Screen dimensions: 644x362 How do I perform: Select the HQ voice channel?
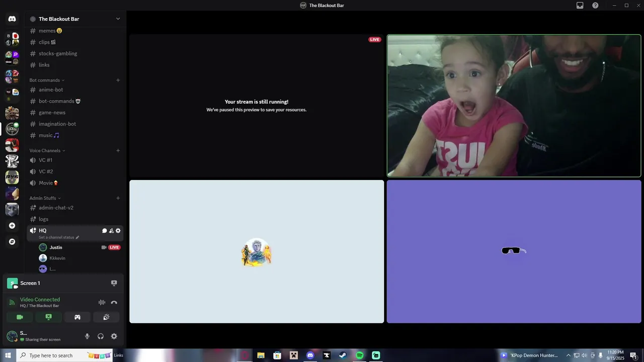click(x=75, y=233)
